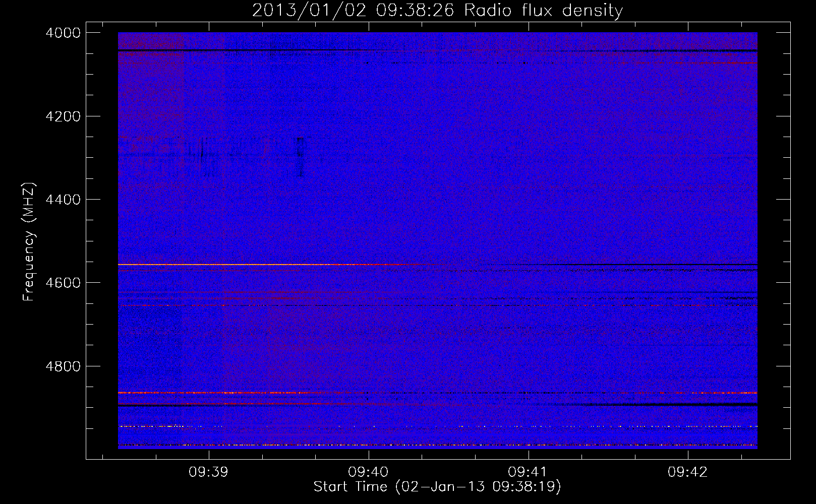Image resolution: width=816 pixels, height=504 pixels.
Task: Click the plot title "2013/01/02 09:38:26 Radio flux density"
Action: tap(437, 11)
